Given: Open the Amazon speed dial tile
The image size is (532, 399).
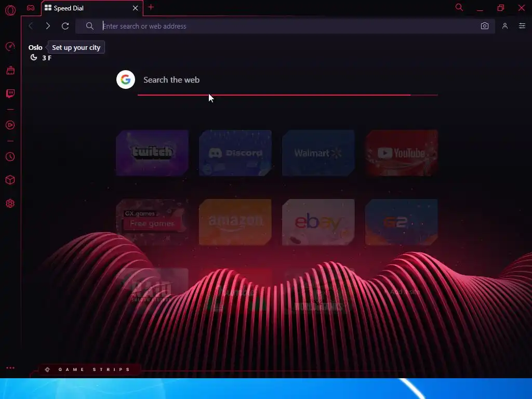Looking at the screenshot, I should [235, 222].
